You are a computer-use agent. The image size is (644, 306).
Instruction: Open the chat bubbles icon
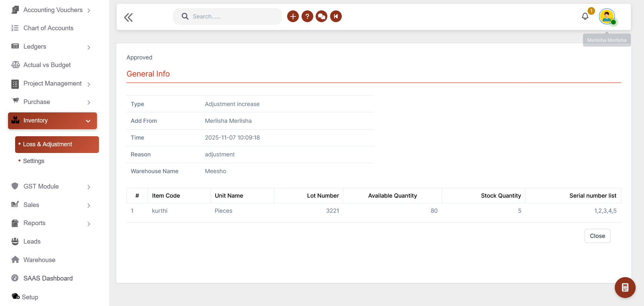(x=321, y=16)
